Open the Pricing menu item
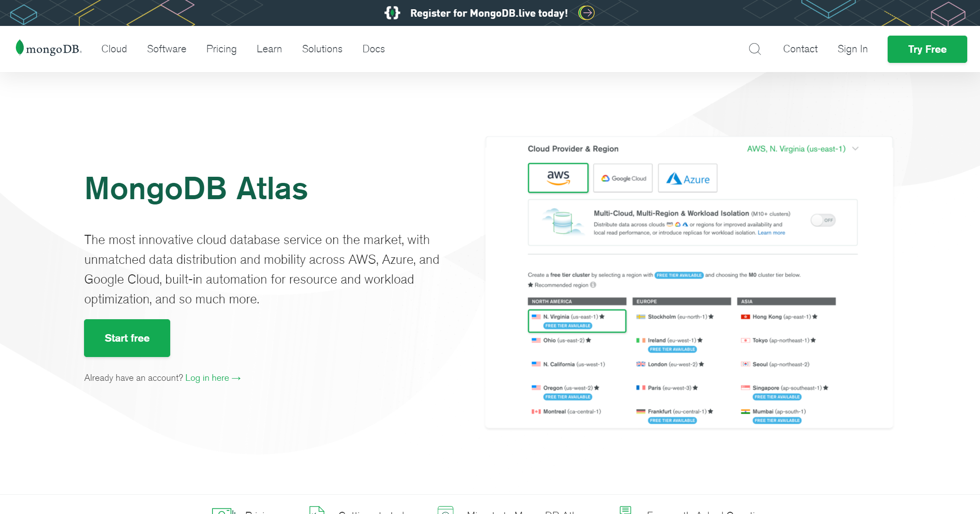 click(221, 49)
